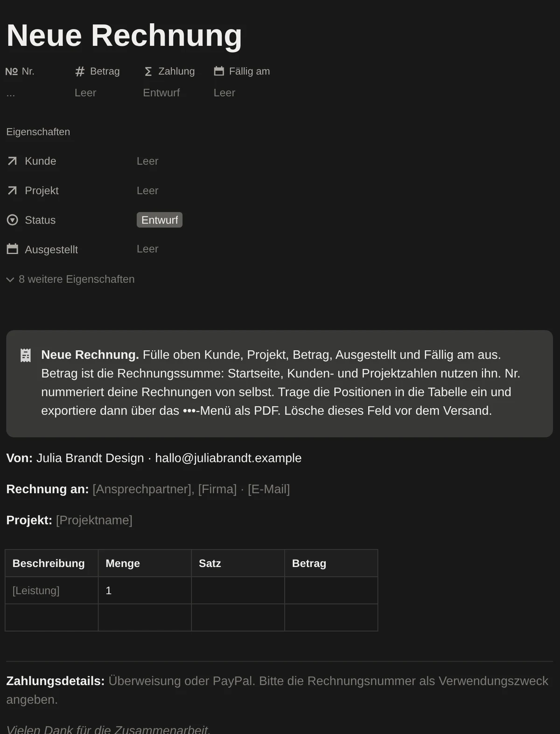The image size is (560, 734).
Task: Click the status circle icon beside Status
Action: tap(13, 220)
